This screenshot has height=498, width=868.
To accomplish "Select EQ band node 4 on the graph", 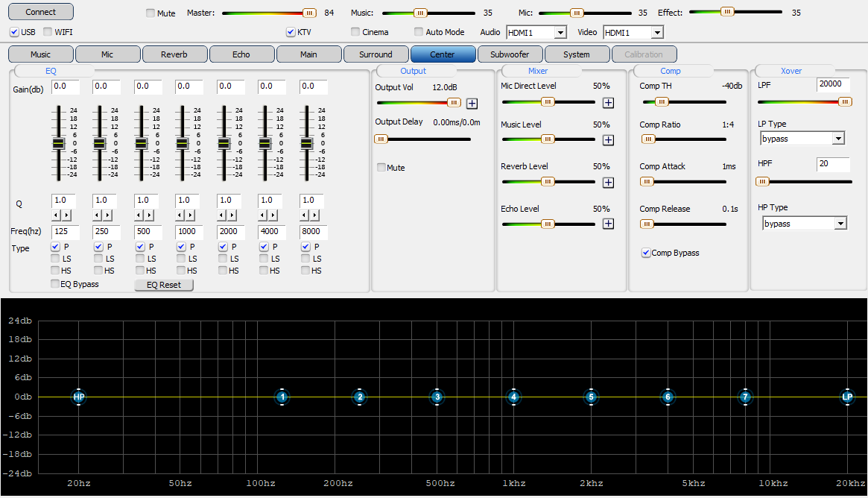I will [x=513, y=397].
